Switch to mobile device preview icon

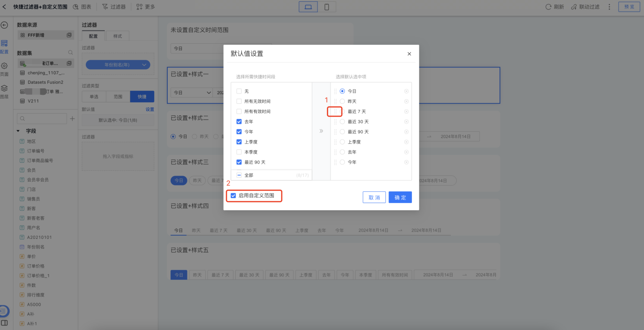click(327, 7)
